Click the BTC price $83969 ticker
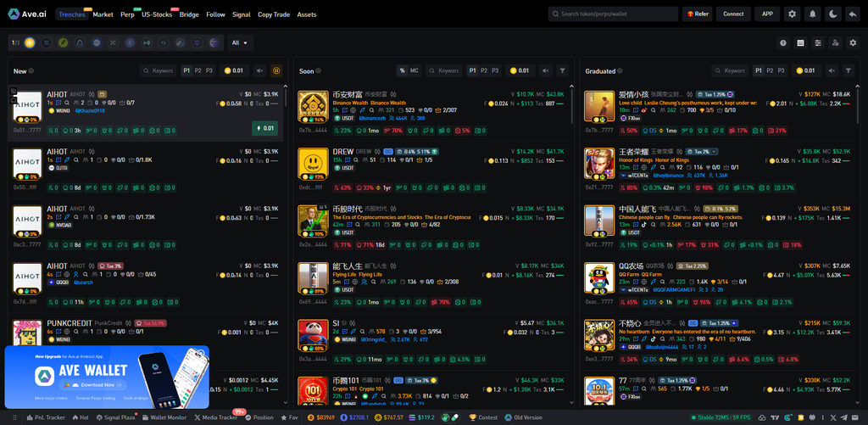This screenshot has height=425, width=868. coord(321,417)
